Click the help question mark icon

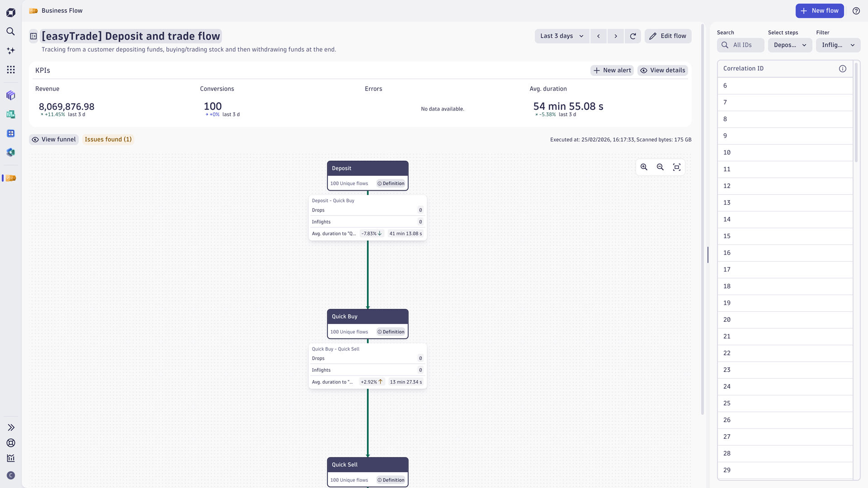[x=856, y=11]
